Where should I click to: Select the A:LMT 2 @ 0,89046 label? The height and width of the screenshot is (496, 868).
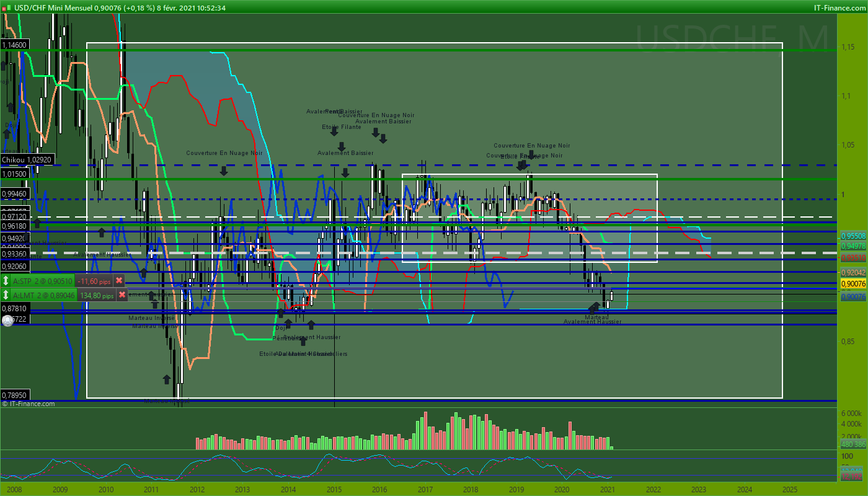(x=44, y=295)
